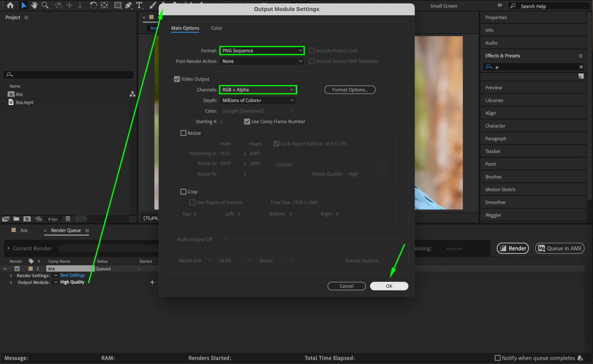
Task: Open the Format dropdown showing PNG Sequence
Action: [x=262, y=51]
